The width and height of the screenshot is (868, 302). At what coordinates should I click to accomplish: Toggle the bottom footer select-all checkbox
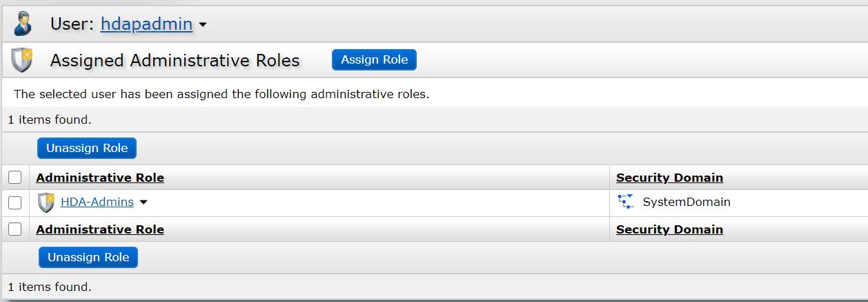click(15, 229)
